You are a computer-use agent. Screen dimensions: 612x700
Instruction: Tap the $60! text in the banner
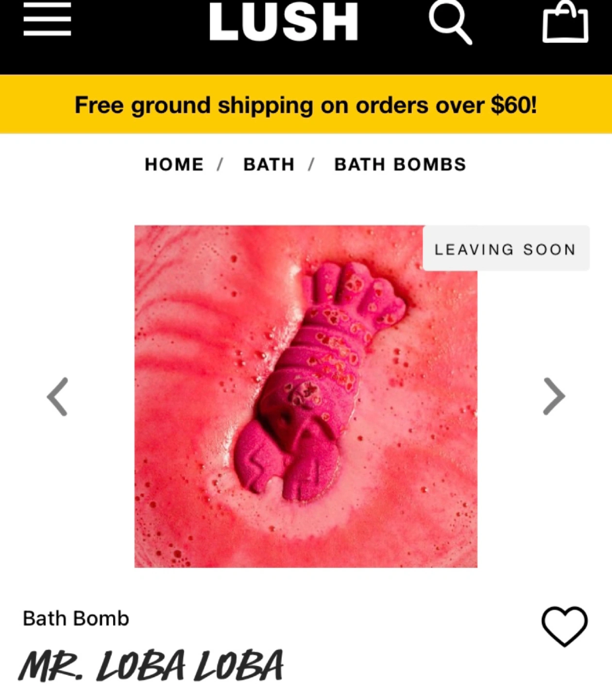(x=514, y=105)
